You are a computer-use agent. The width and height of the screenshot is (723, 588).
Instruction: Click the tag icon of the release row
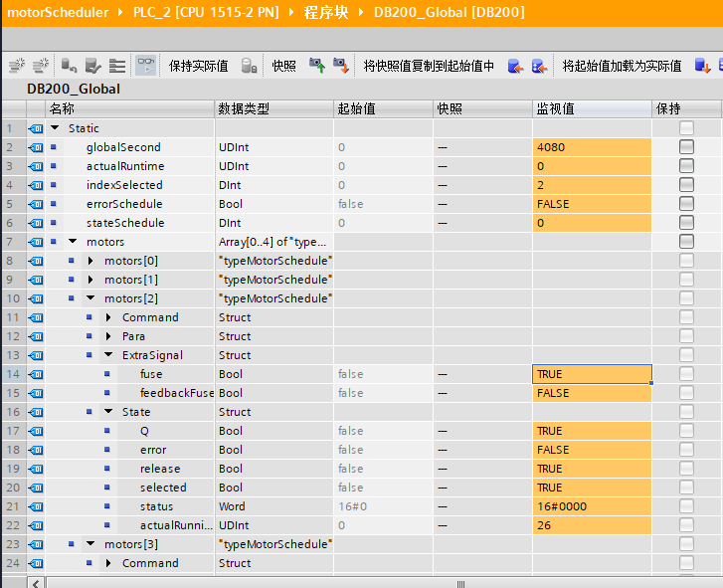coord(36,469)
